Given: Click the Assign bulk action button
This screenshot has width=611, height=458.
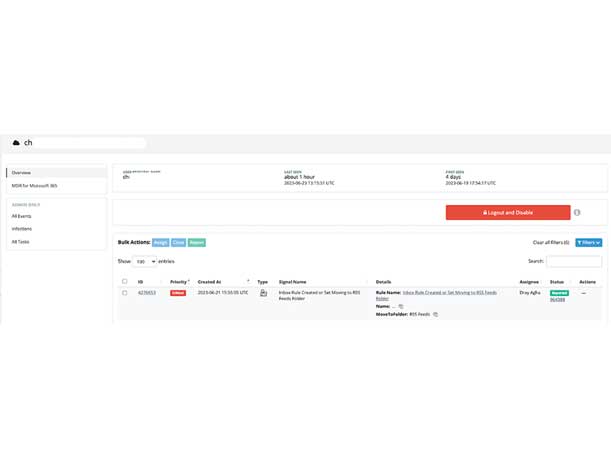Looking at the screenshot, I should tap(160, 242).
